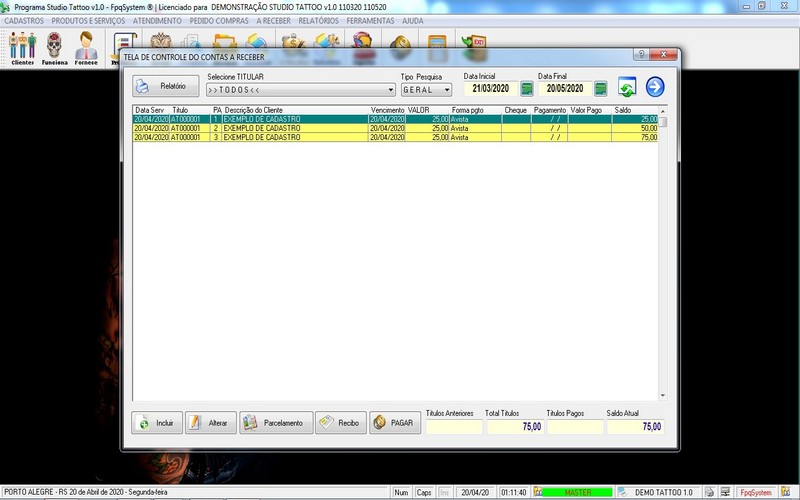Open the Clientes toolbar icon
800x500 pixels.
pos(22,48)
